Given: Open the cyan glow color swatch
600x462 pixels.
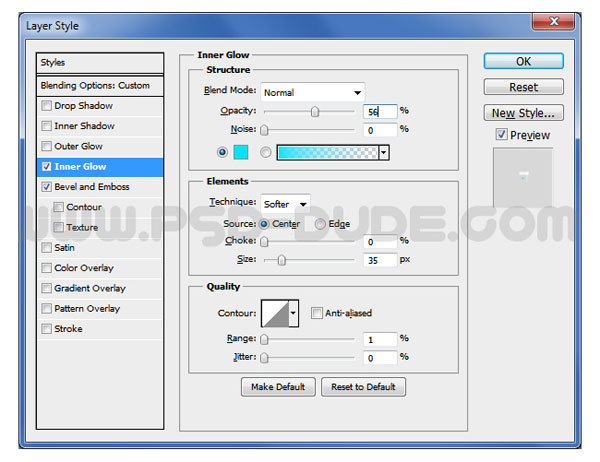Looking at the screenshot, I should (x=241, y=152).
